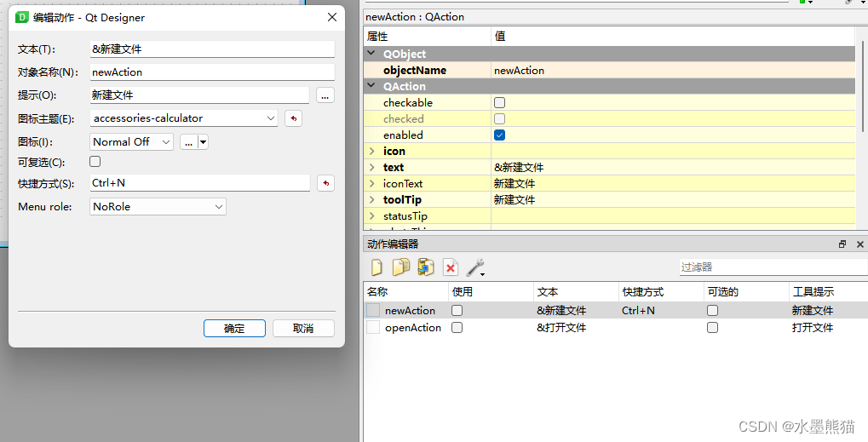This screenshot has height=442, width=868.
Task: Click the New action icon in Action Editor
Action: tap(377, 267)
